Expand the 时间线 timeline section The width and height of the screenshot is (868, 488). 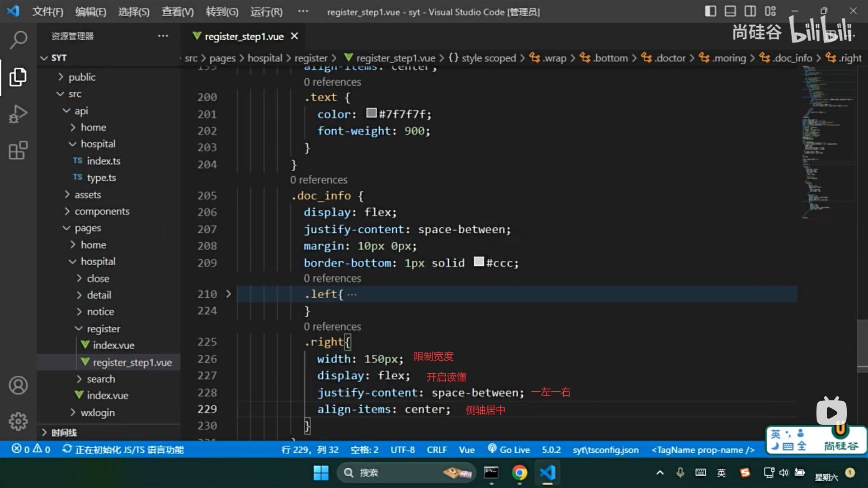click(63, 432)
